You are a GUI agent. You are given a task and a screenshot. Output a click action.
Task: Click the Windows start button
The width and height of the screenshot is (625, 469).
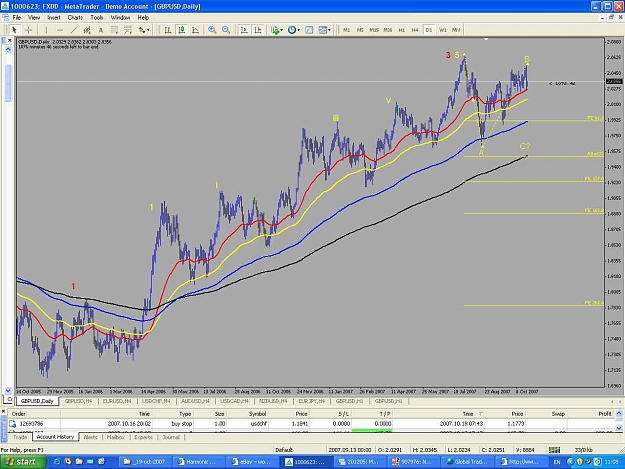23,461
